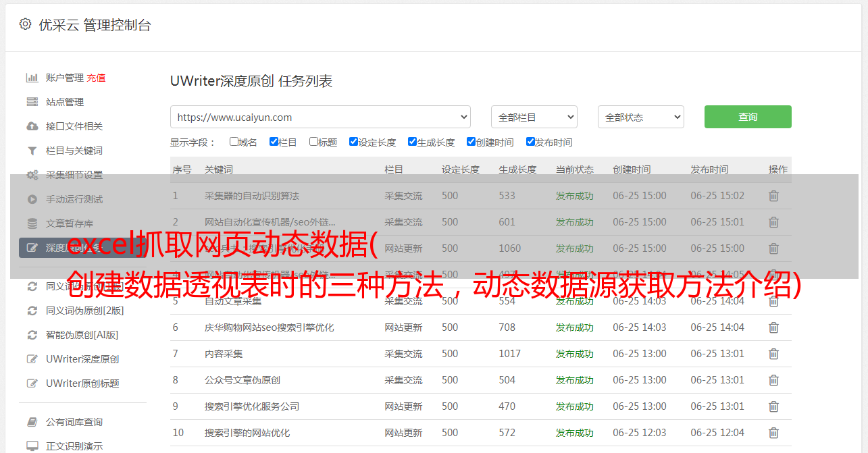Click the book icon for 公有词库查询
The height and width of the screenshot is (453, 868).
coord(32,422)
